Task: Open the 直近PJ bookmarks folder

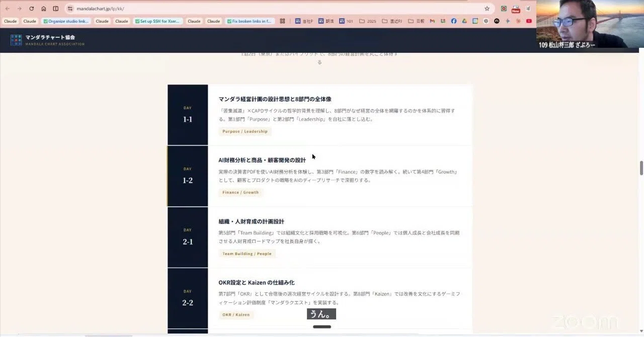Action: click(x=392, y=21)
